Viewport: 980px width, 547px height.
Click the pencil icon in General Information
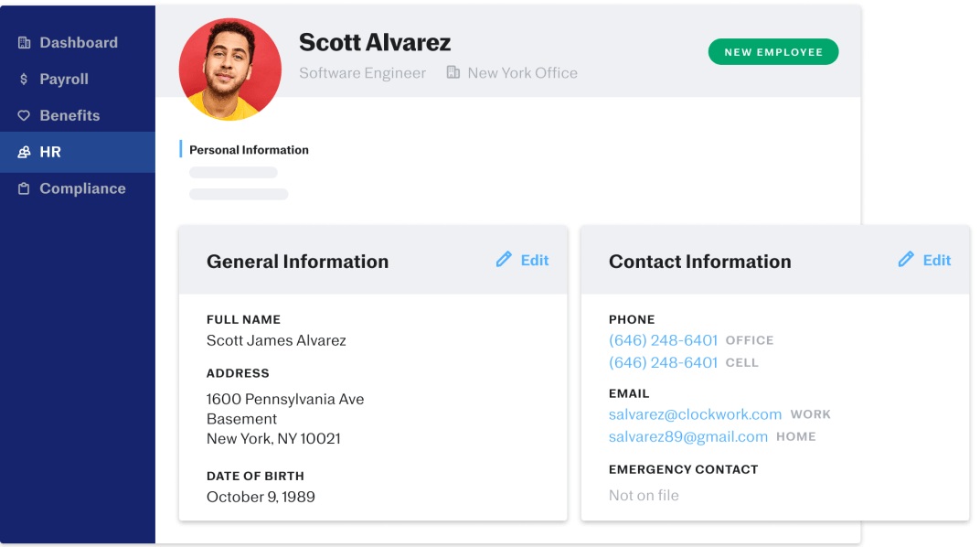pyautogui.click(x=504, y=260)
